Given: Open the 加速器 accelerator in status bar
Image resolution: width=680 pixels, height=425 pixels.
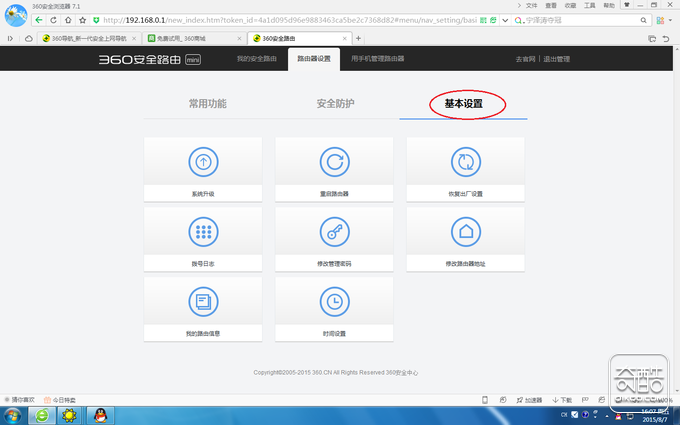Looking at the screenshot, I should 529,400.
